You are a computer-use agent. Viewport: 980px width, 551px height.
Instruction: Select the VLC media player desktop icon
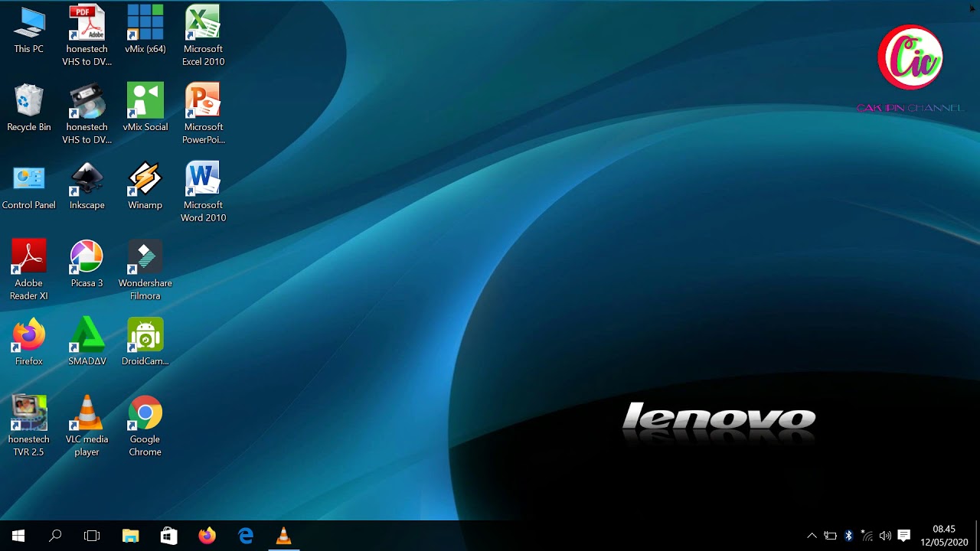pyautogui.click(x=87, y=425)
